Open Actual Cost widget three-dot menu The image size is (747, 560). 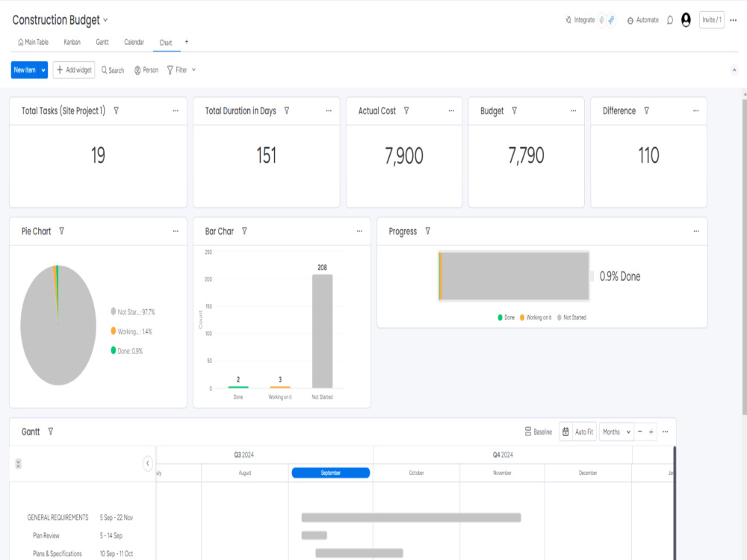pos(451,111)
